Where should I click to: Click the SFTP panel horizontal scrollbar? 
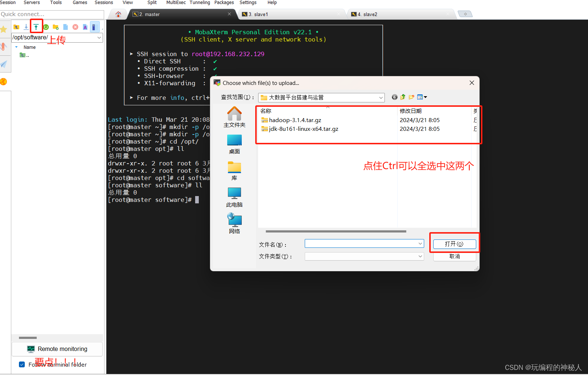[x=28, y=338]
